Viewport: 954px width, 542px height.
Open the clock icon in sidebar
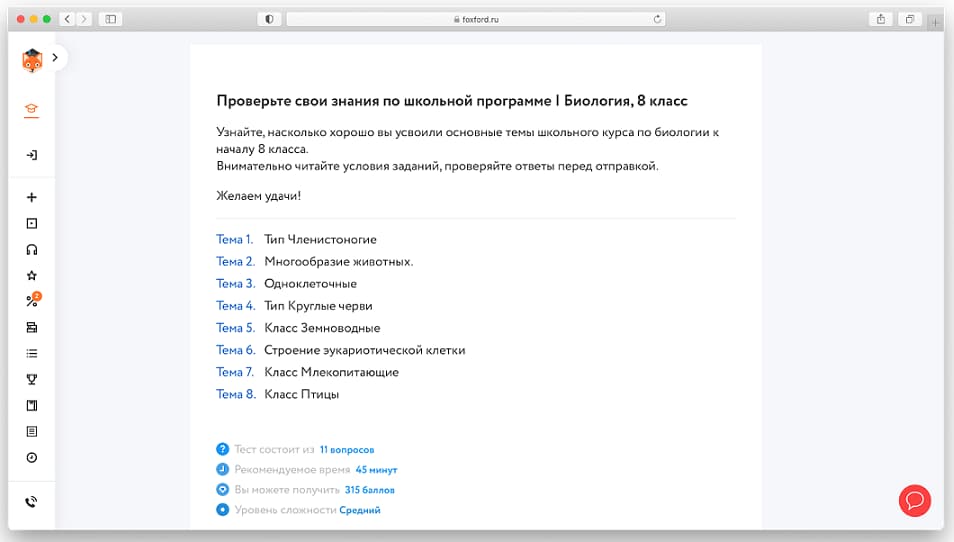tap(31, 457)
